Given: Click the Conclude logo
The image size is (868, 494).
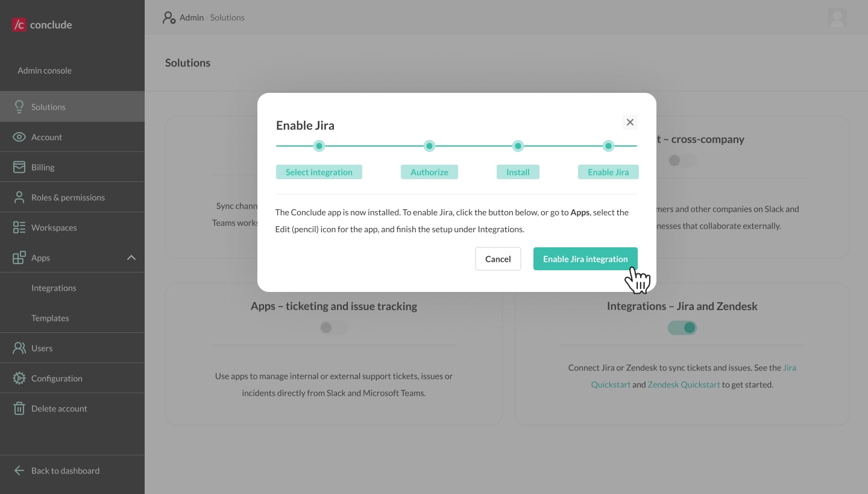Looking at the screenshot, I should coord(41,24).
